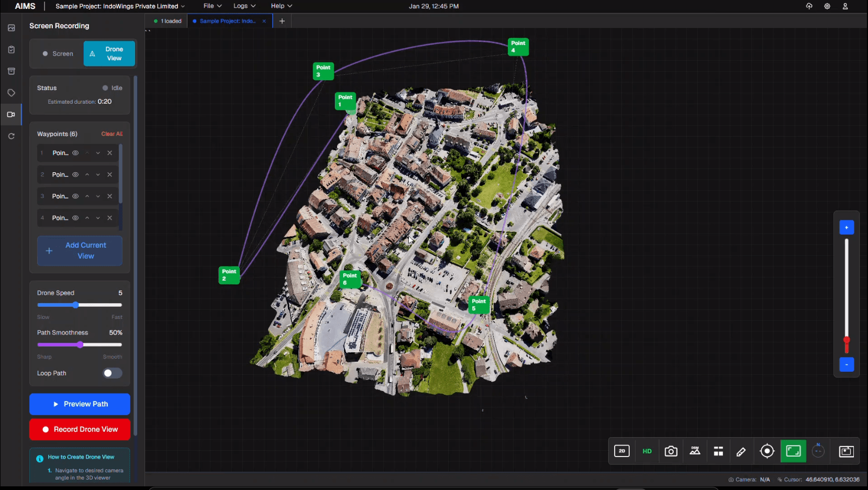Move waypoint 2 down

[98, 174]
